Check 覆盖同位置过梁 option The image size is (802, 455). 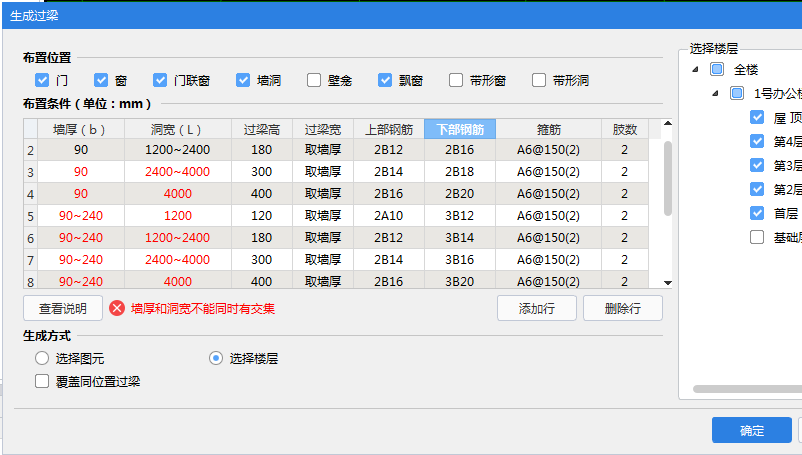42,381
